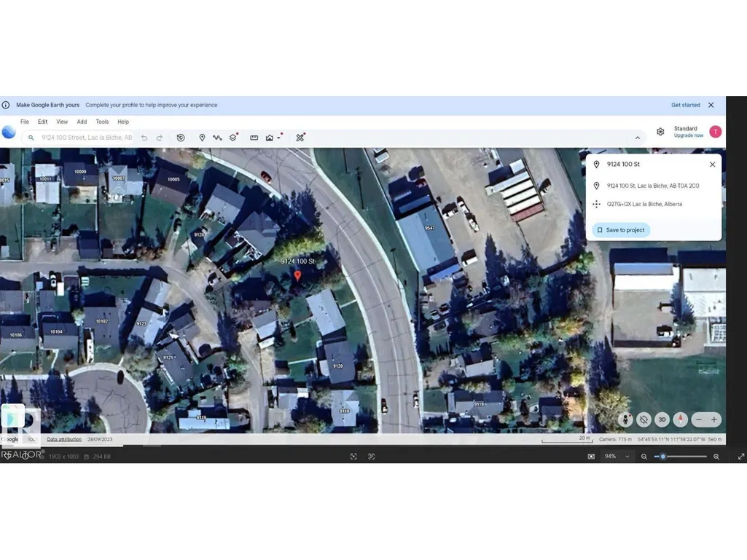
Task: Activate the ruler measure tool
Action: 254,138
